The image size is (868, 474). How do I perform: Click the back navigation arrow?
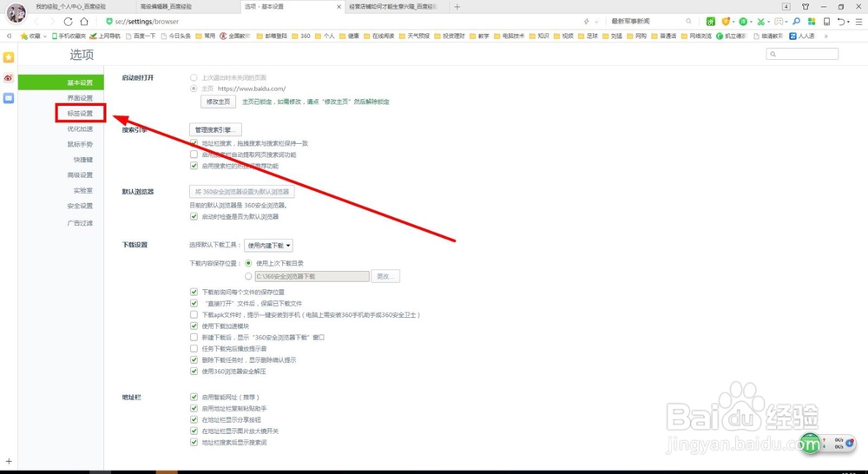[x=36, y=22]
